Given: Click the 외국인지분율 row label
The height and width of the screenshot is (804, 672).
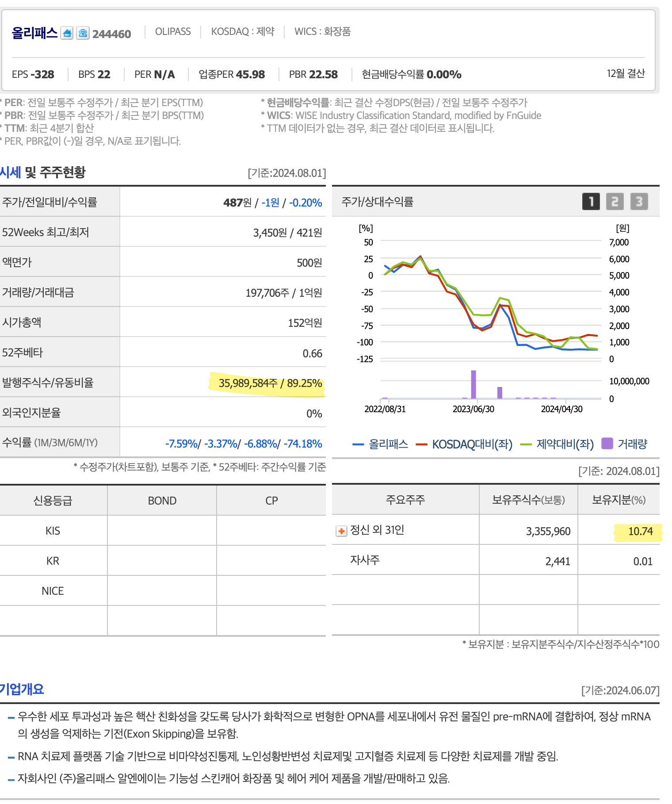Looking at the screenshot, I should point(31,413).
